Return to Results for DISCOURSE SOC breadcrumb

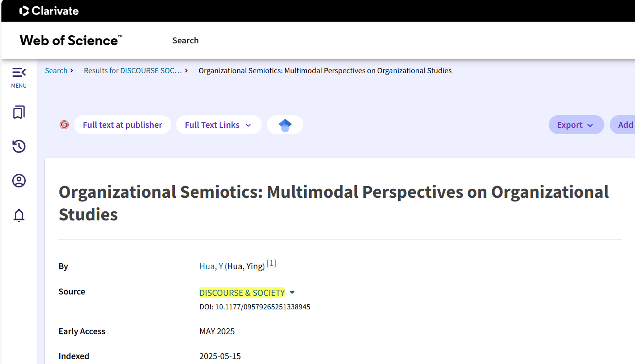coord(133,70)
